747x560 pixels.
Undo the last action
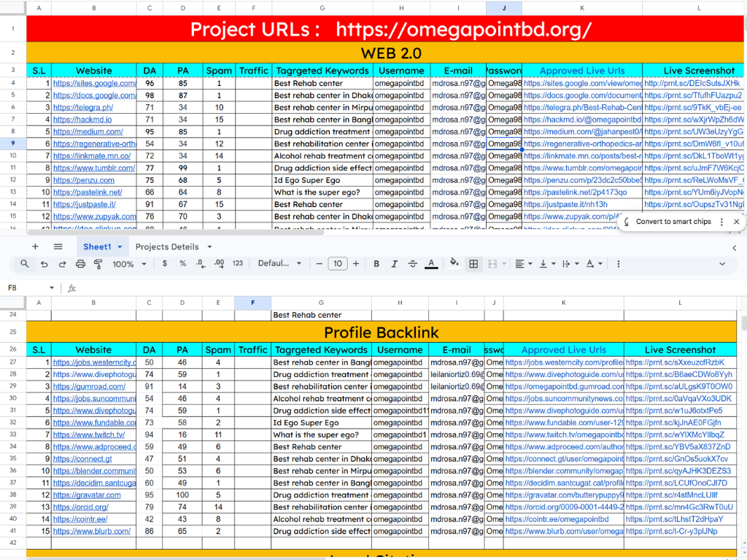pos(44,264)
